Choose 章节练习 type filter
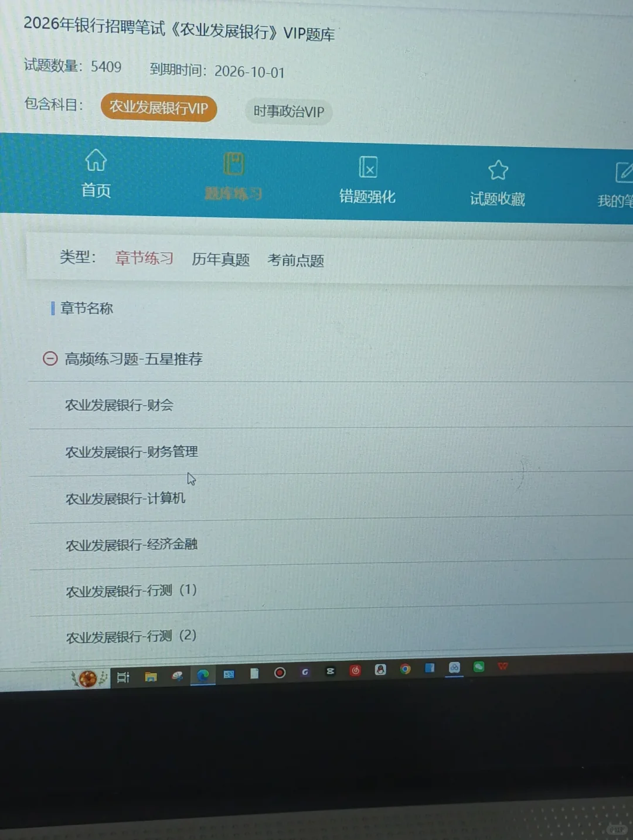 (144, 258)
